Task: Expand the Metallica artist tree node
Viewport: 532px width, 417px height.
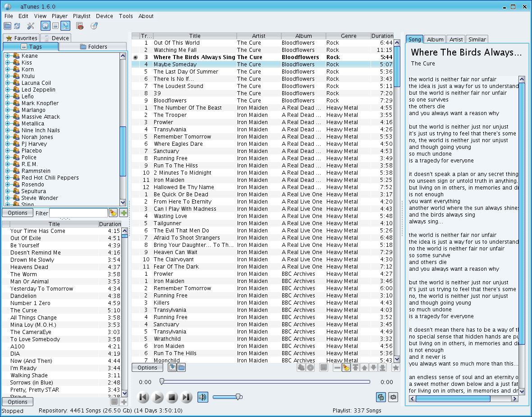Action: [8, 124]
